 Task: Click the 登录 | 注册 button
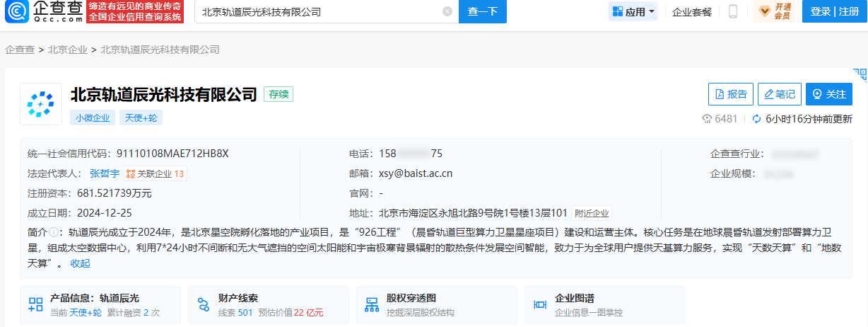[835, 11]
